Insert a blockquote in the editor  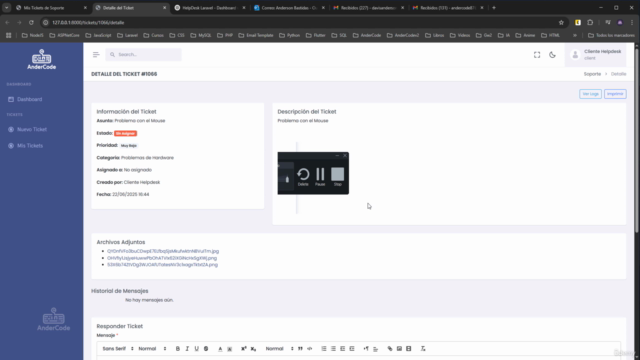pyautogui.click(x=300, y=349)
